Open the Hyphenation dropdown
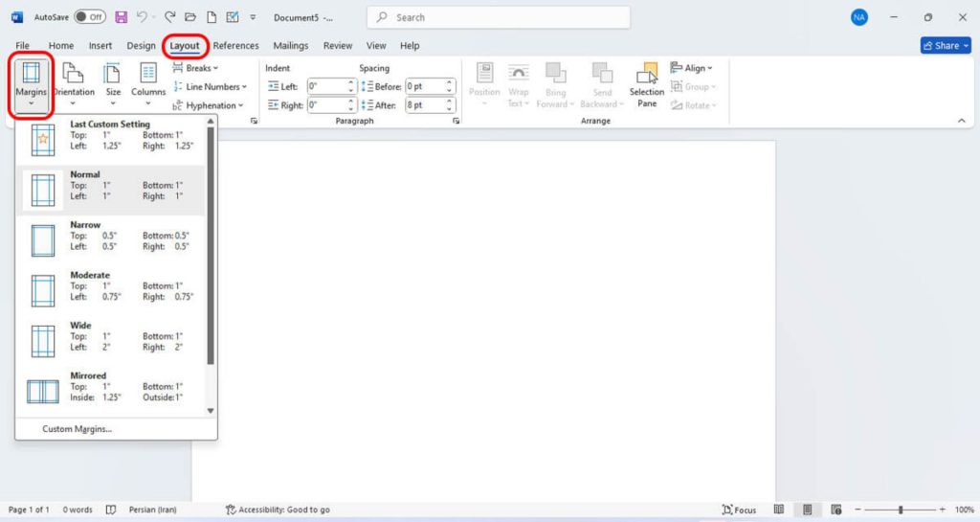 (208, 105)
